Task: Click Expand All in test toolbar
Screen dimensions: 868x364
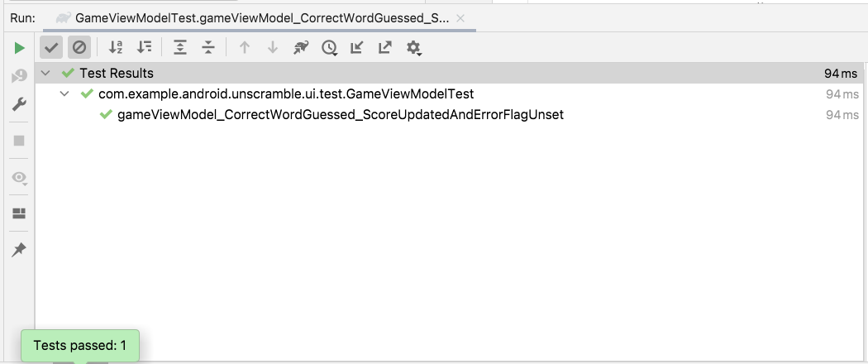Action: pyautogui.click(x=180, y=48)
